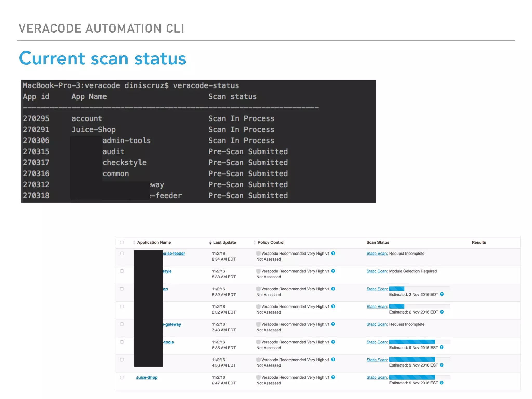Screen dimensions: 532x399
Task: Click policy shield icon in 4:36 AM row
Action: click(x=258, y=360)
